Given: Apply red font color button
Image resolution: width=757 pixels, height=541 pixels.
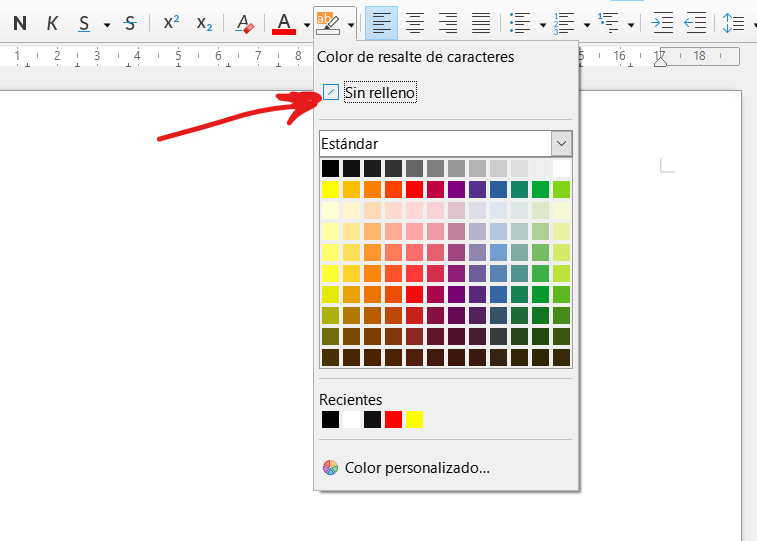Looking at the screenshot, I should pos(284,22).
